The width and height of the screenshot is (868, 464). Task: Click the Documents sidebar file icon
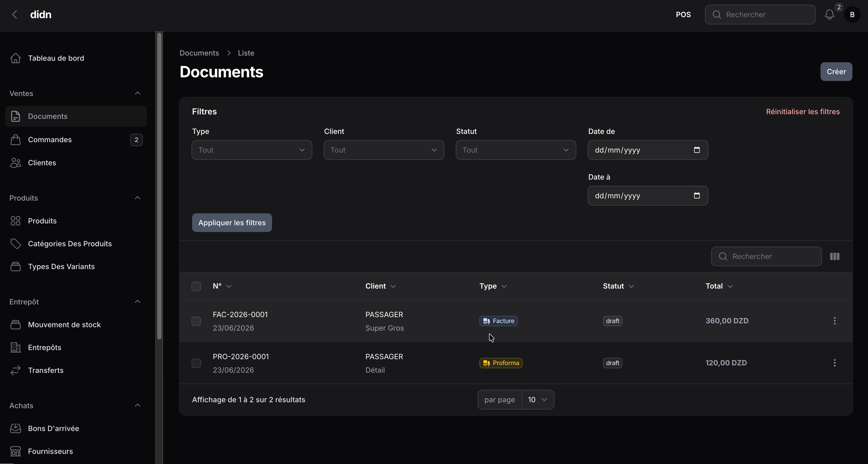(16, 116)
